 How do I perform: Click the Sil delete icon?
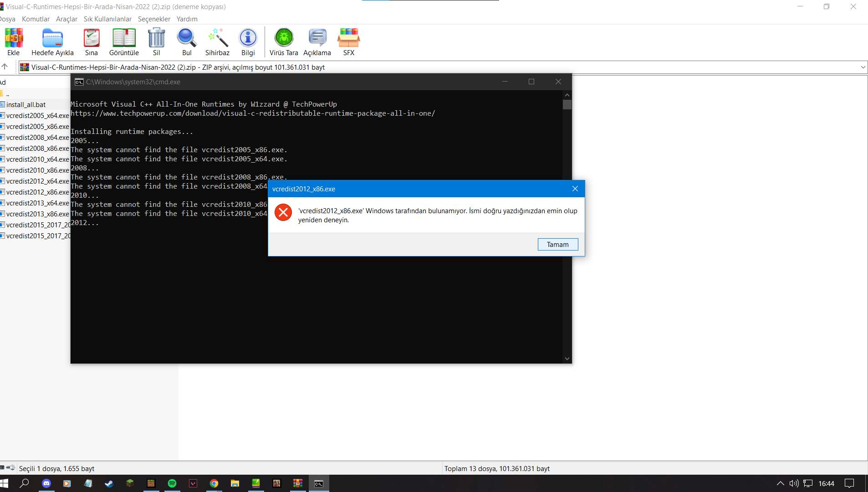pyautogui.click(x=157, y=42)
